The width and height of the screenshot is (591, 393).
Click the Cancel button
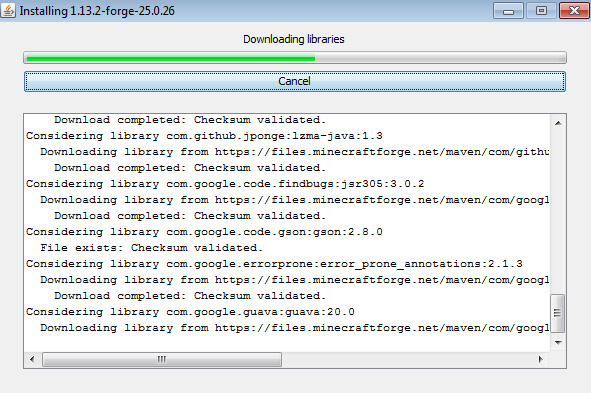coord(295,81)
